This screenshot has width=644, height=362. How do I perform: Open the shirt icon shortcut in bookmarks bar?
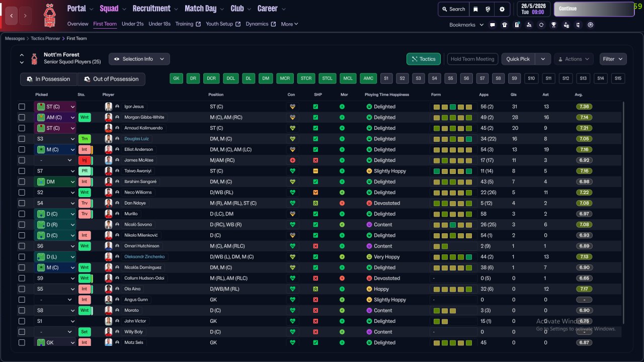pyautogui.click(x=505, y=25)
